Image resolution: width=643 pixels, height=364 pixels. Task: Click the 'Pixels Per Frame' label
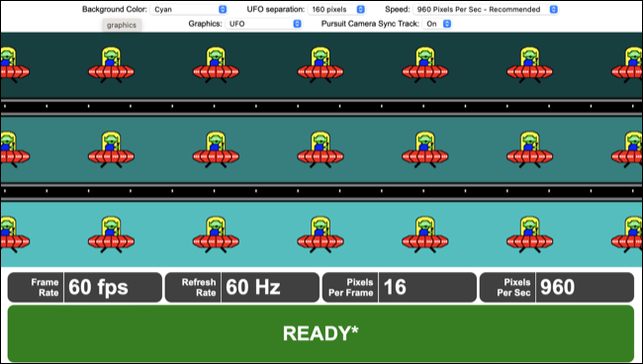pos(350,288)
